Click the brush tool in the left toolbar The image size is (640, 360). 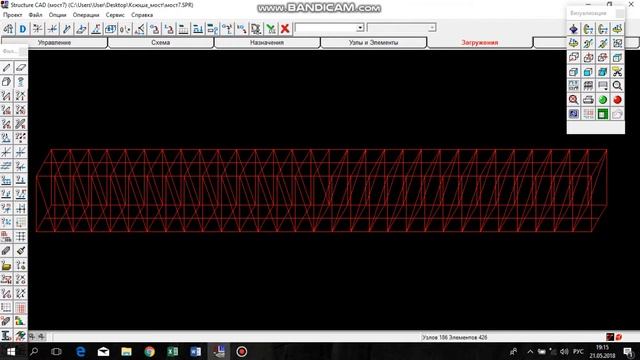tap(20, 251)
